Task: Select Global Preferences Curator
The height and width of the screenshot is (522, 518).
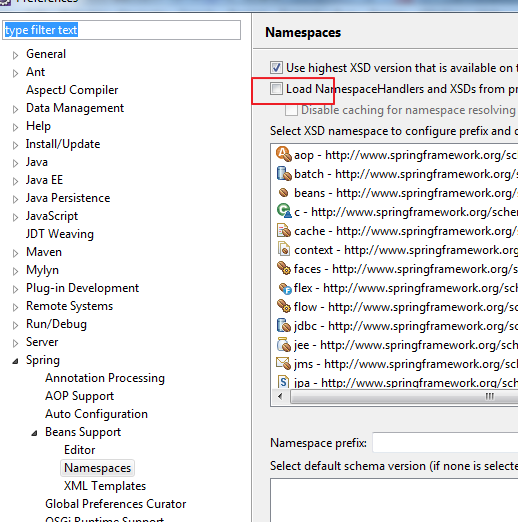Action: (x=116, y=504)
